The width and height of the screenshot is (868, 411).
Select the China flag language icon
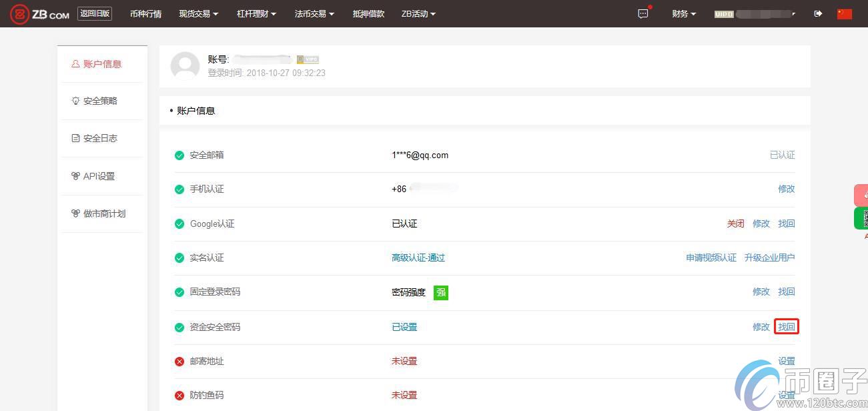click(x=845, y=13)
